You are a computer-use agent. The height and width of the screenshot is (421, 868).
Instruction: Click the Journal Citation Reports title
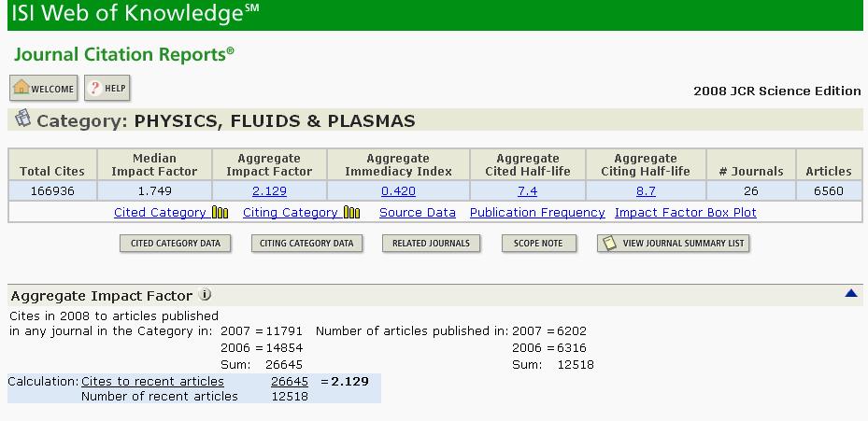pos(124,55)
